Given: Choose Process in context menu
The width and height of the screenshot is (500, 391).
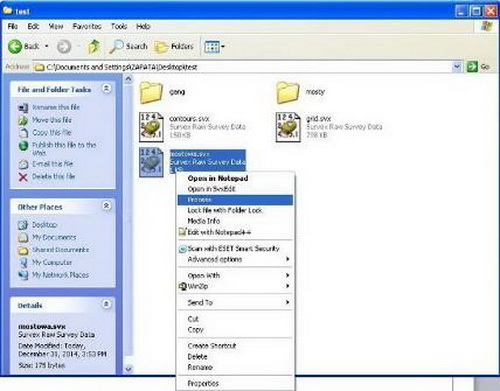Looking at the screenshot, I should (x=235, y=200).
